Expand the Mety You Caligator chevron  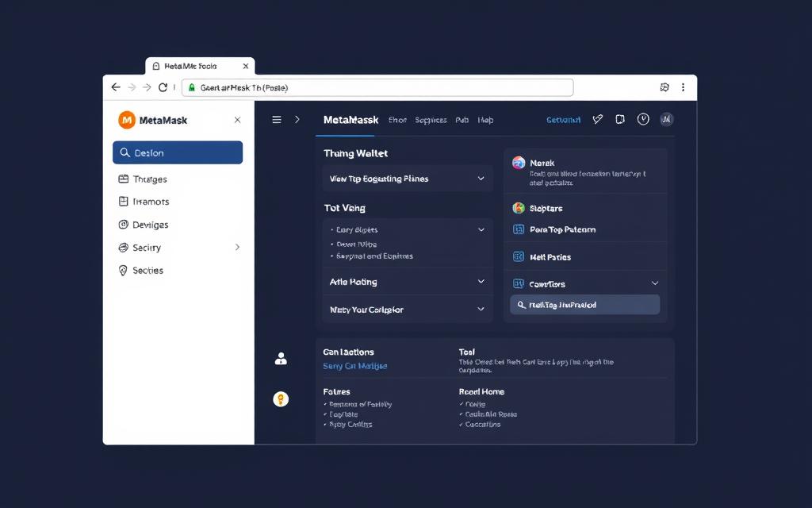(x=481, y=309)
